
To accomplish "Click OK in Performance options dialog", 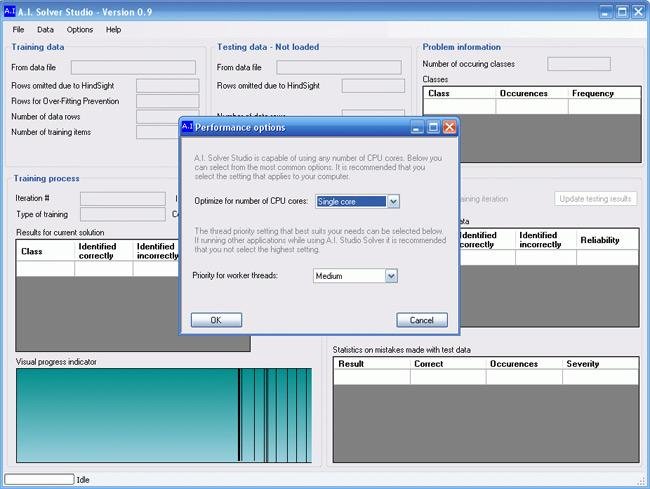I will click(216, 320).
